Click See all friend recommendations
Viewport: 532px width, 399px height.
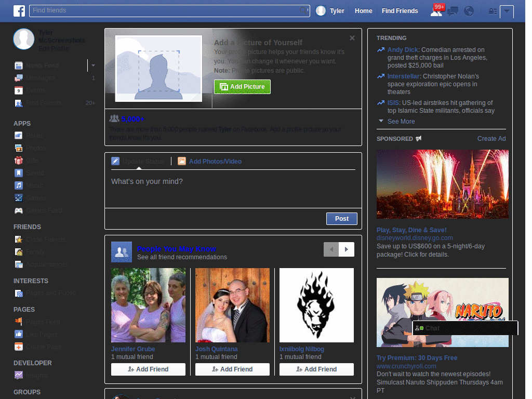pos(182,257)
